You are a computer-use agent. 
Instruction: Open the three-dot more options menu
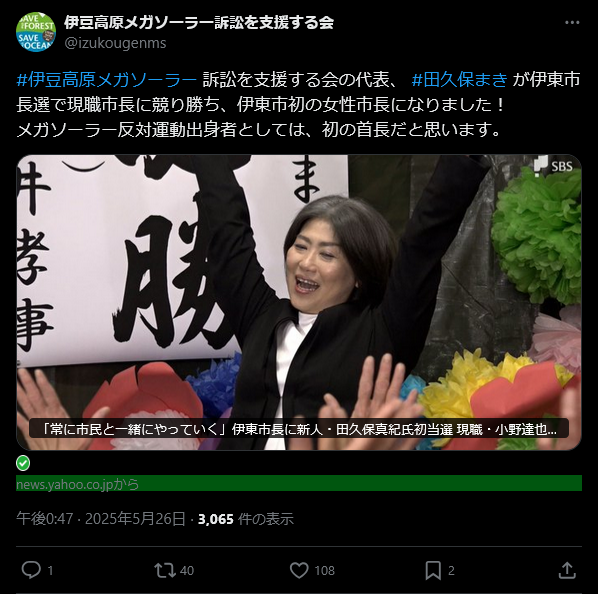[572, 23]
